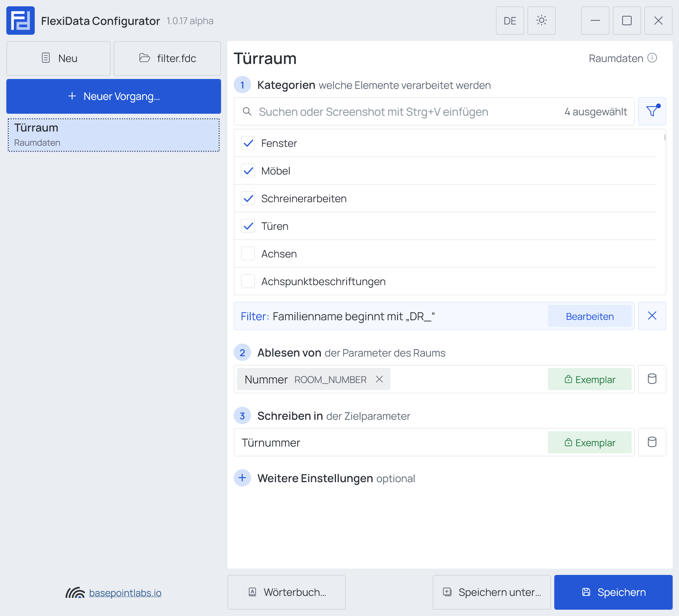Open parameter database icon in Ablesen von row
Viewport: 679px width, 616px height.
[x=652, y=379]
